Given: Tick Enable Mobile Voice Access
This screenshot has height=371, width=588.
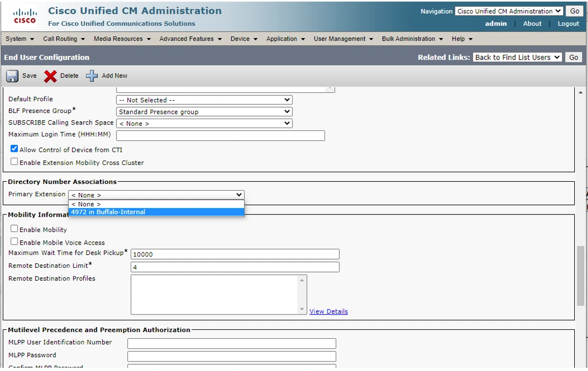Looking at the screenshot, I should coord(14,241).
